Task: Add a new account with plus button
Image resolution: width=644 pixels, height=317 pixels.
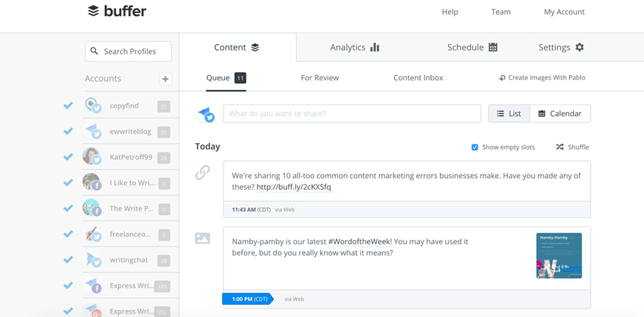Action: tap(166, 79)
